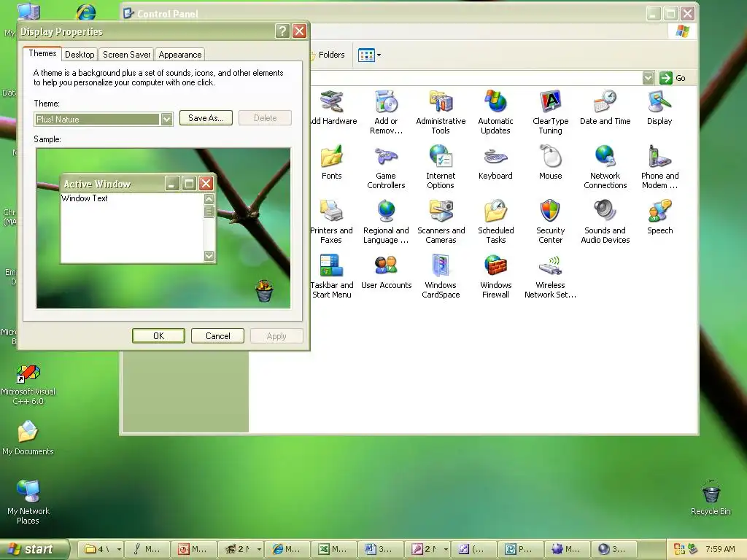The width and height of the screenshot is (747, 560).
Task: Open Scanners and Cameras icon
Action: [441, 222]
